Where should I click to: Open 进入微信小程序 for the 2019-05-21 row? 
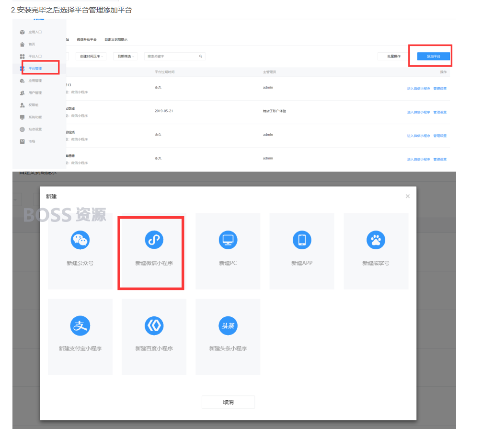pyautogui.click(x=419, y=112)
